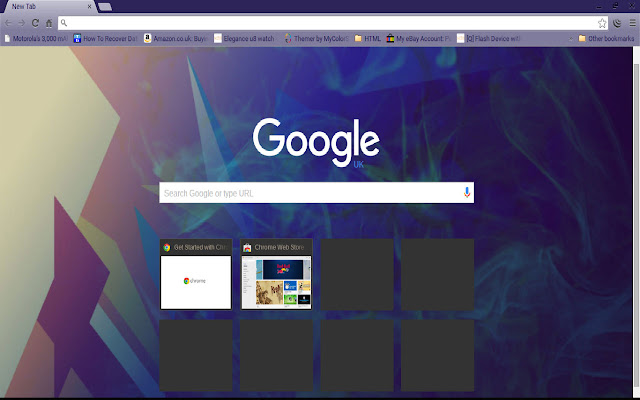Open My eBay Account bookmark
640x400 pixels.
418,38
